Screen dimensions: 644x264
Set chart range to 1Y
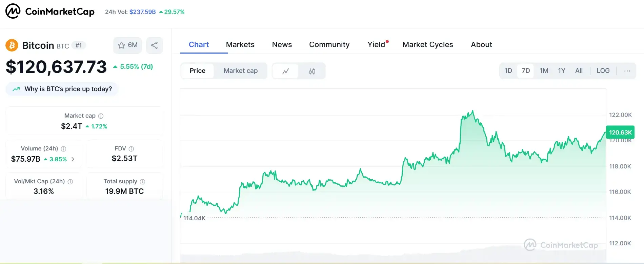tap(562, 71)
